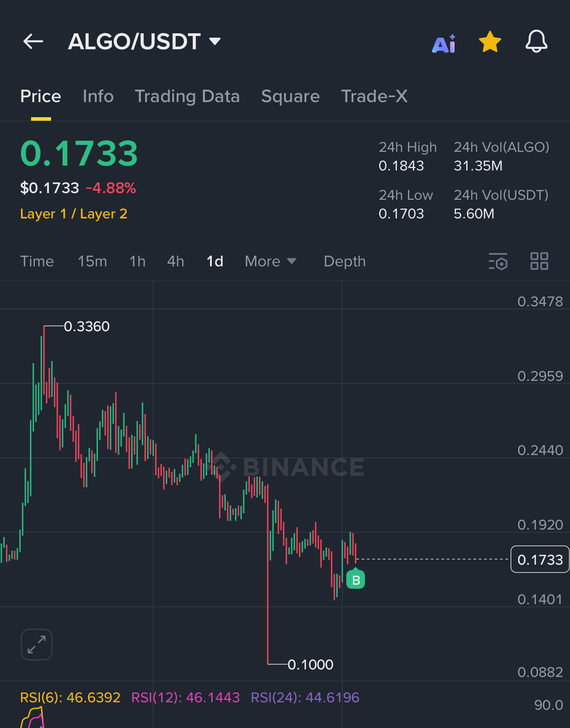Tap the green B buy marker
The image size is (570, 728).
pyautogui.click(x=356, y=580)
